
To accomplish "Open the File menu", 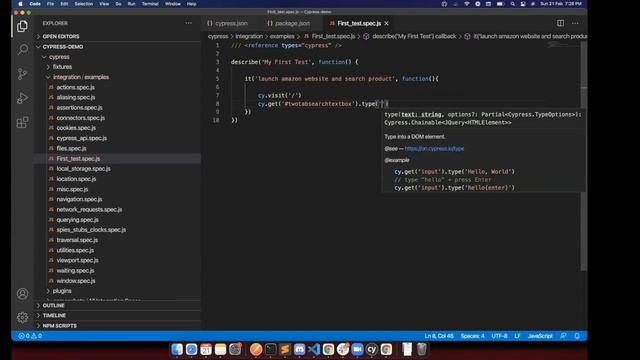I will click(x=50, y=4).
